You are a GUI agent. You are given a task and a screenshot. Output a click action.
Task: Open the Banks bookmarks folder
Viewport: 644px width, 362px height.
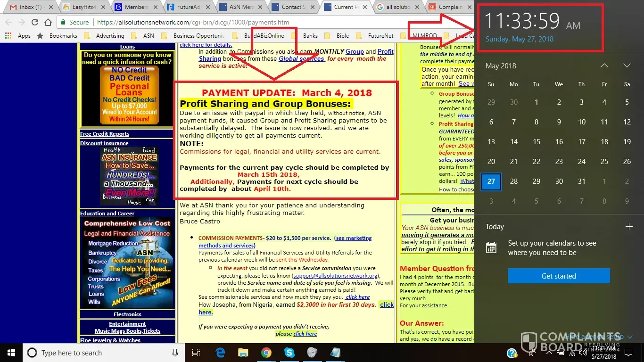[305, 35]
